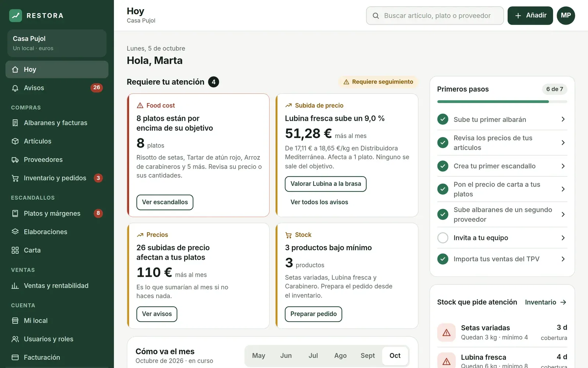Expand Crea tu primer escandallo chevron
Viewport: 588px width, 368px height.
[563, 166]
